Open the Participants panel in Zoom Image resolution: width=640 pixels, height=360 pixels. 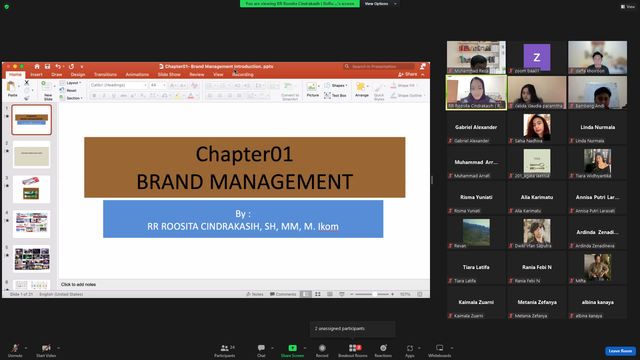coord(224,351)
